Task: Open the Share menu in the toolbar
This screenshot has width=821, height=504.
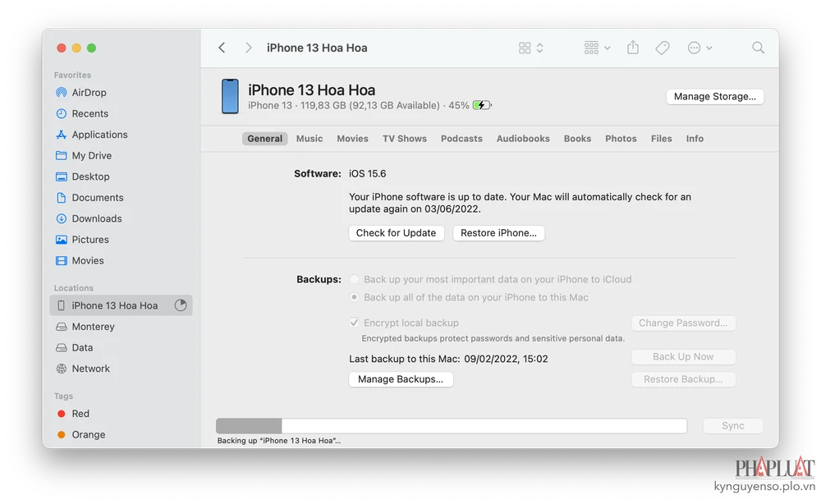Action: (633, 48)
